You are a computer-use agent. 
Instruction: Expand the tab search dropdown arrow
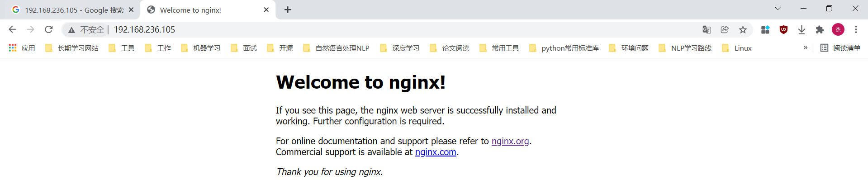[778, 9]
